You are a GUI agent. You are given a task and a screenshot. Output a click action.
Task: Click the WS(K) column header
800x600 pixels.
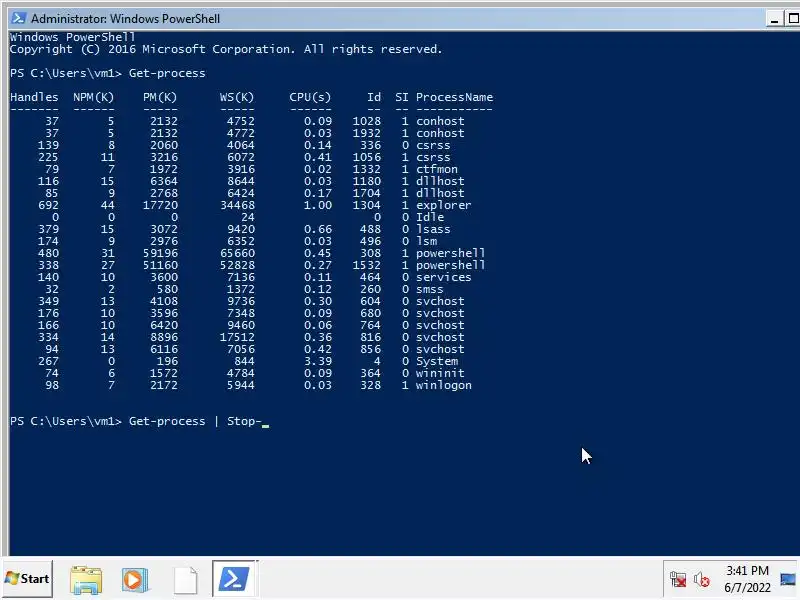click(x=237, y=97)
